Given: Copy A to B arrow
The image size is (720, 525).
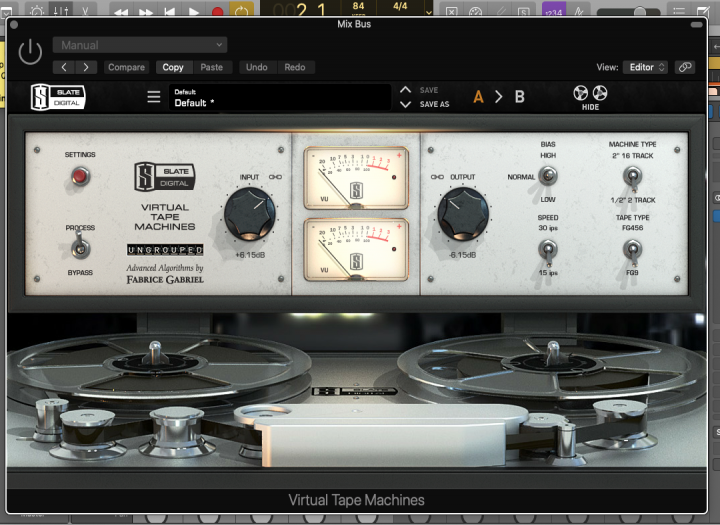Looking at the screenshot, I should point(499,97).
